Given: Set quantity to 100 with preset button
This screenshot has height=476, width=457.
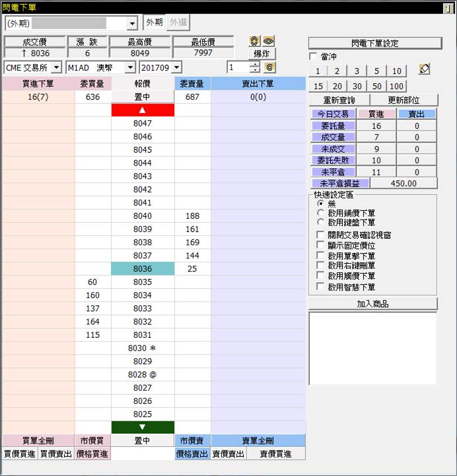Looking at the screenshot, I should 397,86.
